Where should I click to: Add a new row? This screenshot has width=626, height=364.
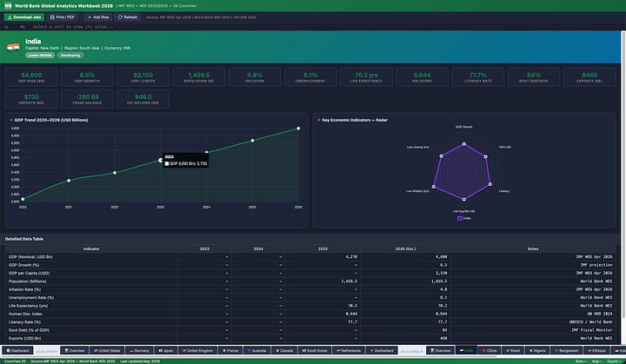point(97,17)
